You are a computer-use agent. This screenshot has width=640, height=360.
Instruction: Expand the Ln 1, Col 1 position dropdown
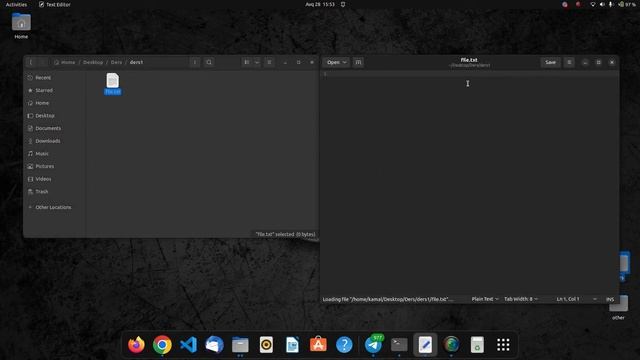pyautogui.click(x=576, y=299)
